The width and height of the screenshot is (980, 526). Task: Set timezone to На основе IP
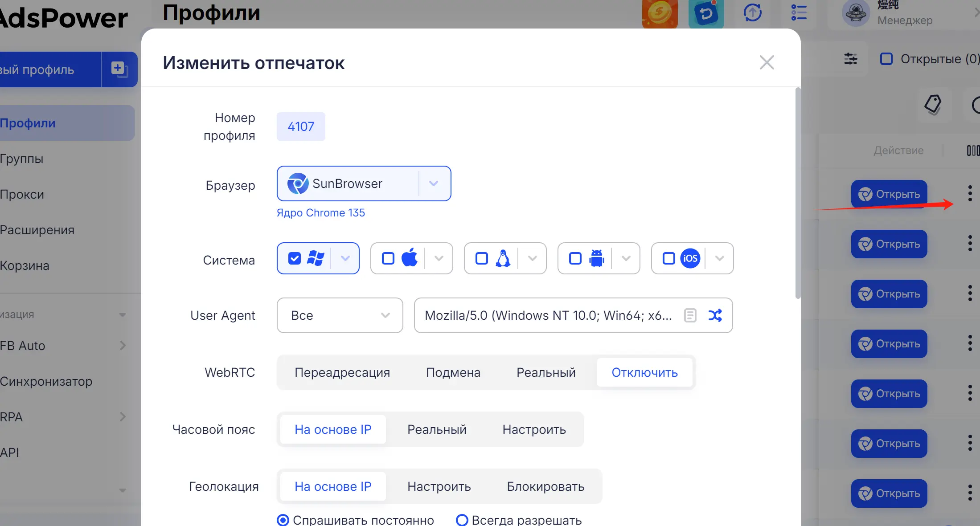(x=333, y=429)
